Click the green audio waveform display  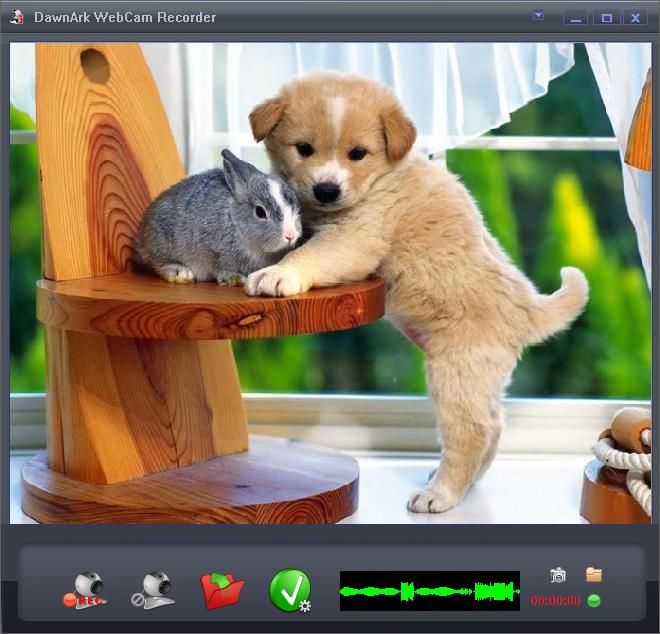pos(430,591)
